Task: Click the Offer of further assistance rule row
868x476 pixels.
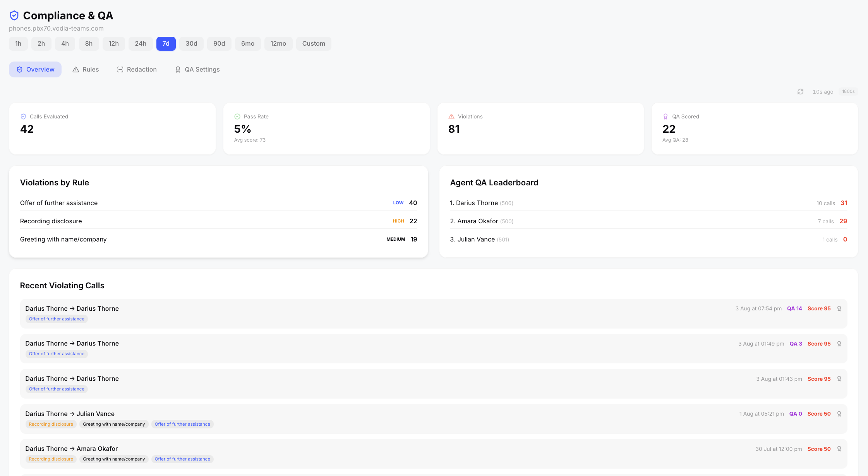Action: click(x=218, y=203)
